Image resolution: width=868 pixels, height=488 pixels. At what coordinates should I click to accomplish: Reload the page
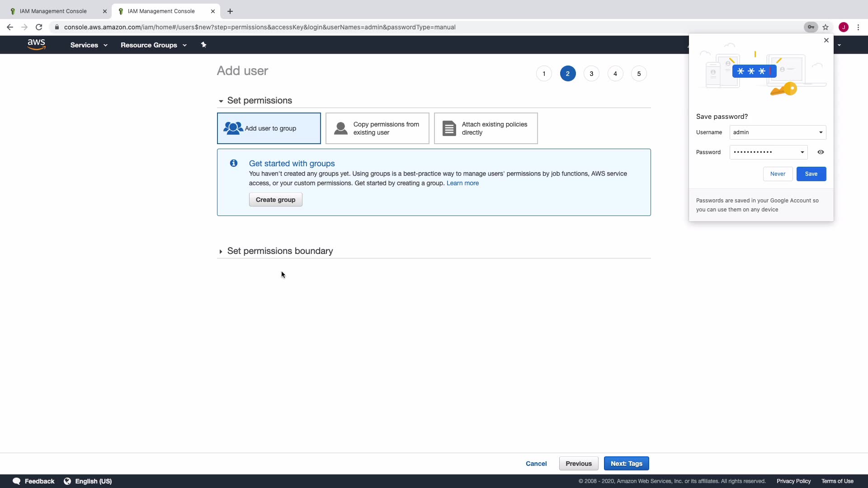click(39, 27)
